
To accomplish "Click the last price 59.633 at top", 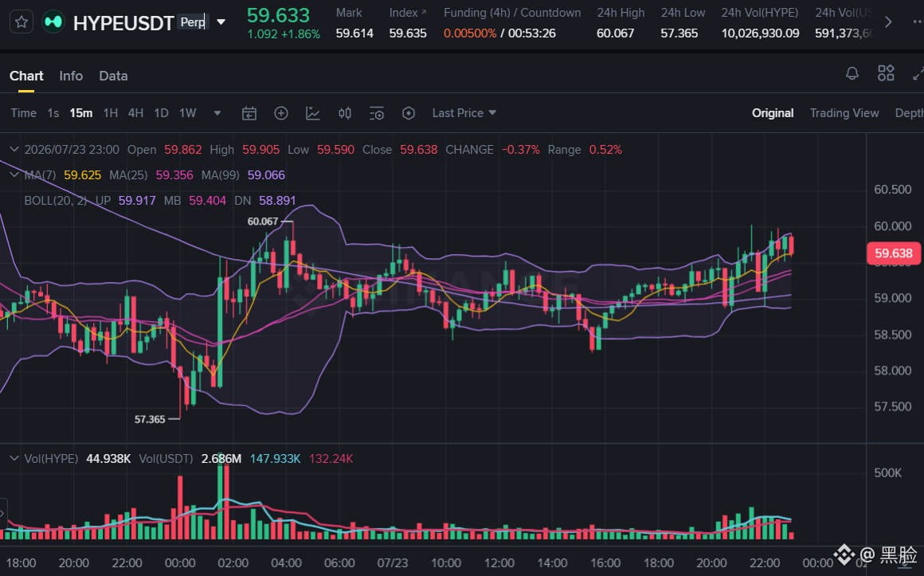I will [x=278, y=15].
